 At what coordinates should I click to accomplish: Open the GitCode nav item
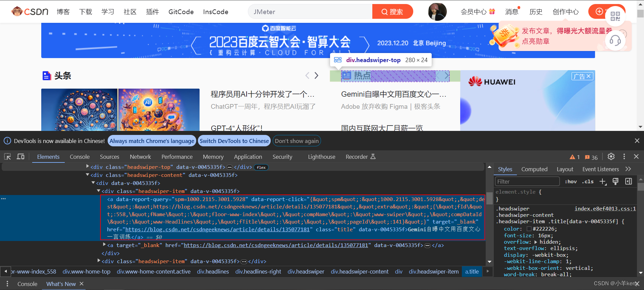click(181, 12)
